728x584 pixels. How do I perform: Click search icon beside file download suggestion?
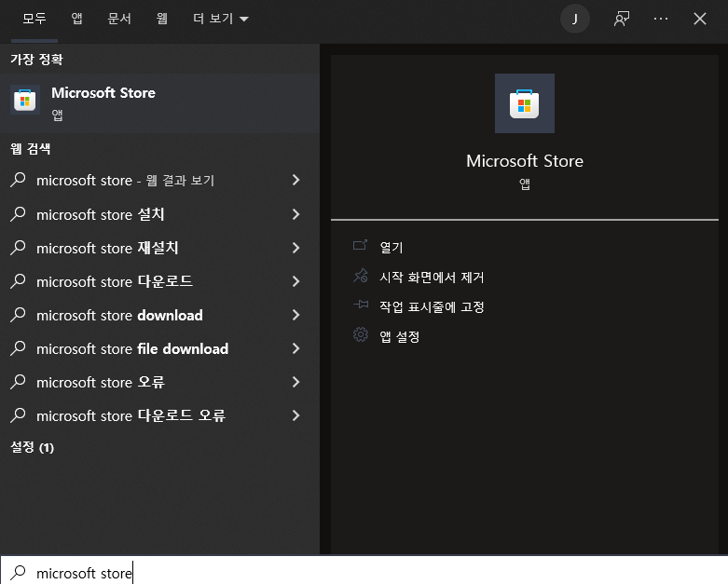click(18, 348)
